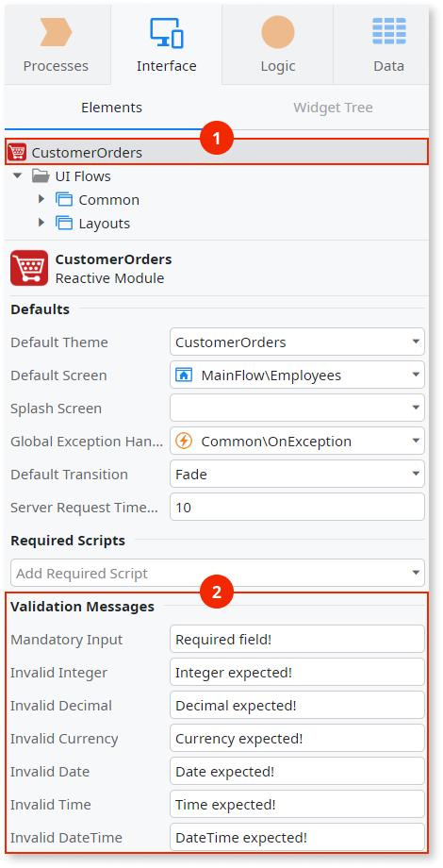Image resolution: width=443 pixels, height=868 pixels.
Task: Expand the Layouts flow node
Action: [x=41, y=223]
